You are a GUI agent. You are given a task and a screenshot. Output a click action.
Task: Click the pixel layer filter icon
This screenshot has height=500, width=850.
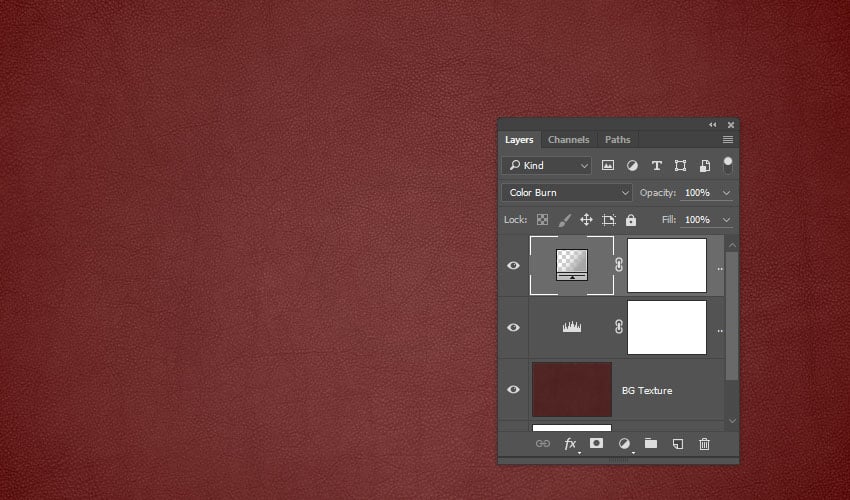pos(608,165)
